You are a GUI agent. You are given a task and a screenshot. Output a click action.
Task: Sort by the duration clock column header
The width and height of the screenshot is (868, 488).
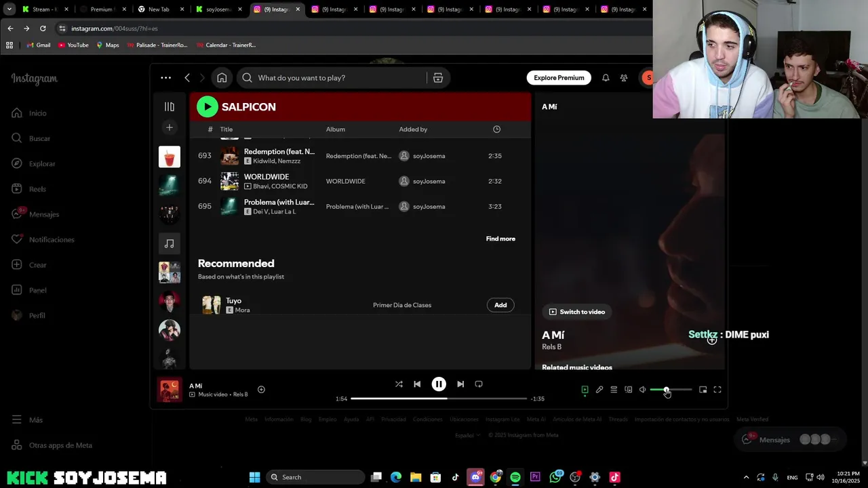pyautogui.click(x=496, y=129)
